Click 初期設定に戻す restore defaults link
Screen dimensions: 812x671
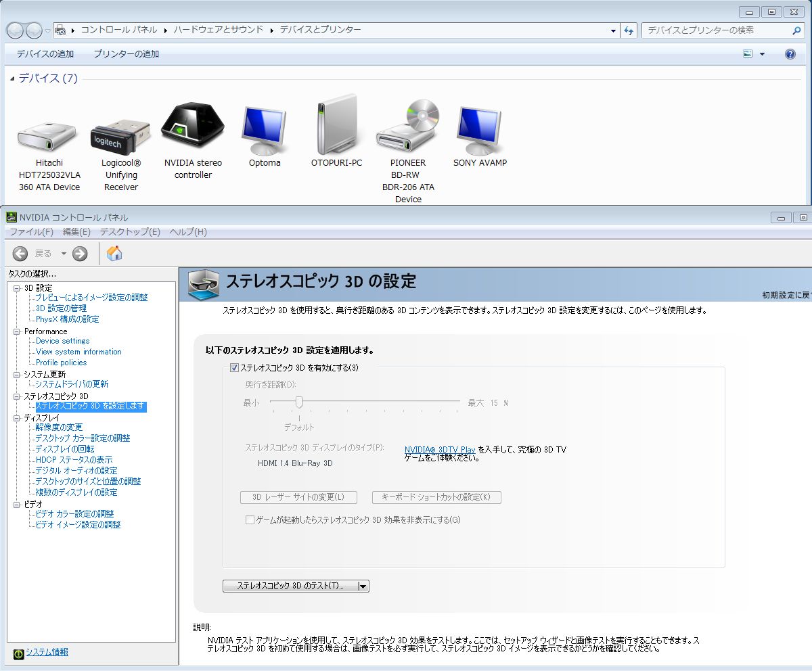point(787,296)
